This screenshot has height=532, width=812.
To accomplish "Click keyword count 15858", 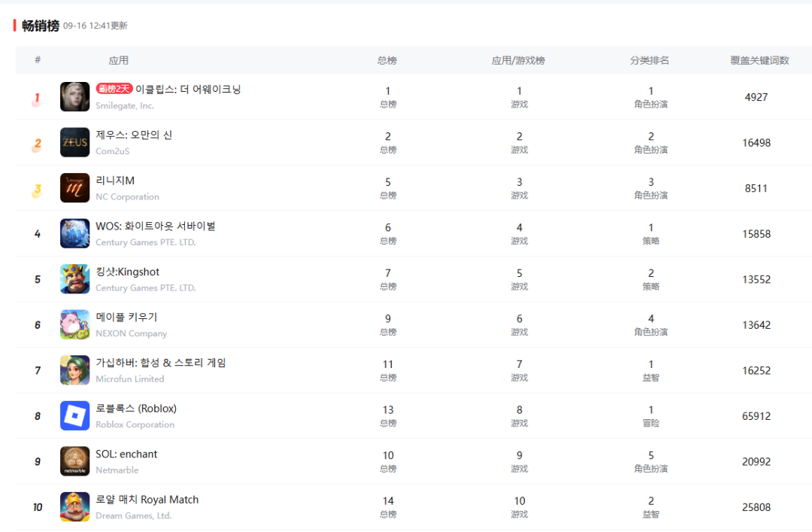I will [x=756, y=234].
